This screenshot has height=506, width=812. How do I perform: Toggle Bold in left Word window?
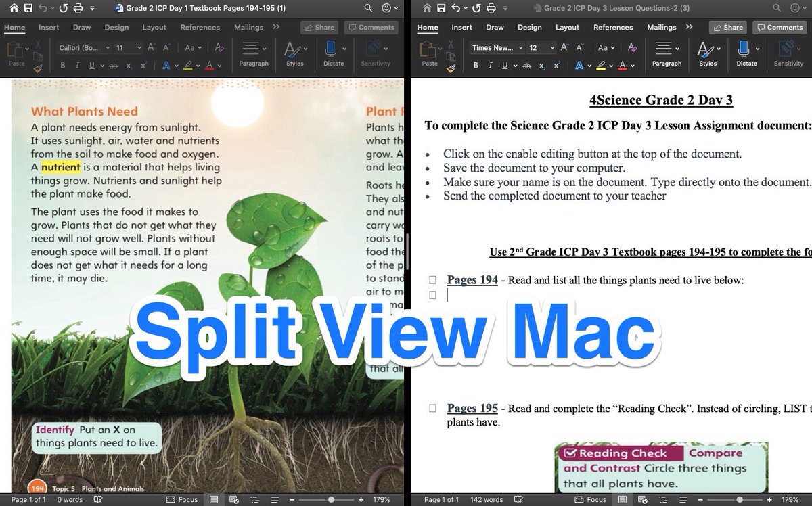[x=63, y=66]
